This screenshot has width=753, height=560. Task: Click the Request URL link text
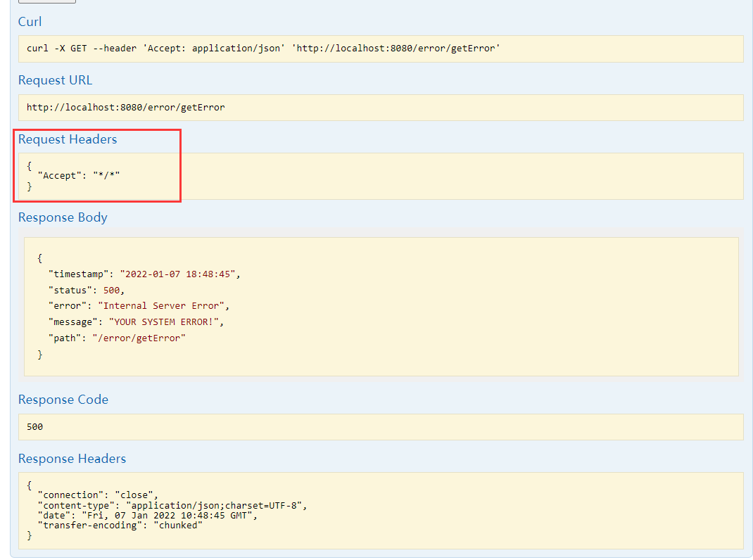click(x=55, y=79)
